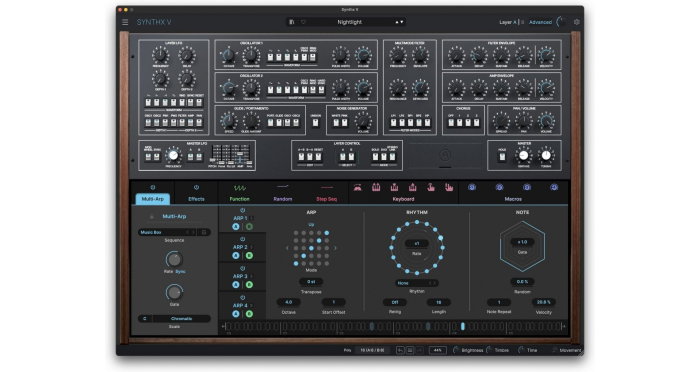This screenshot has height=372, width=700.
Task: Open the Rhythm None dropdown
Action: pos(417,283)
